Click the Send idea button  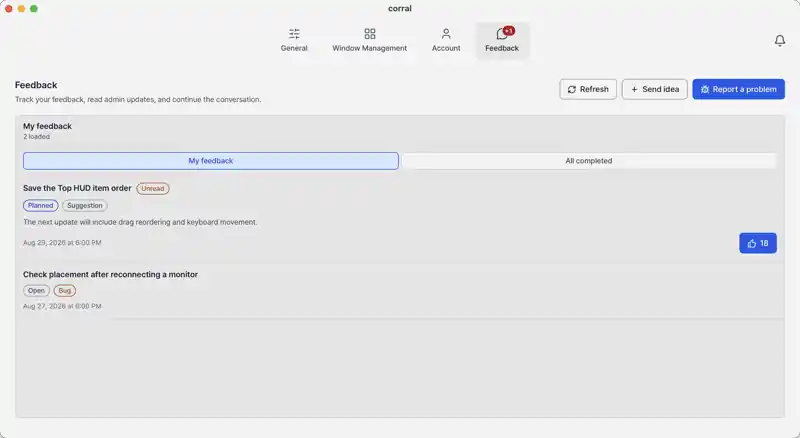[655, 89]
